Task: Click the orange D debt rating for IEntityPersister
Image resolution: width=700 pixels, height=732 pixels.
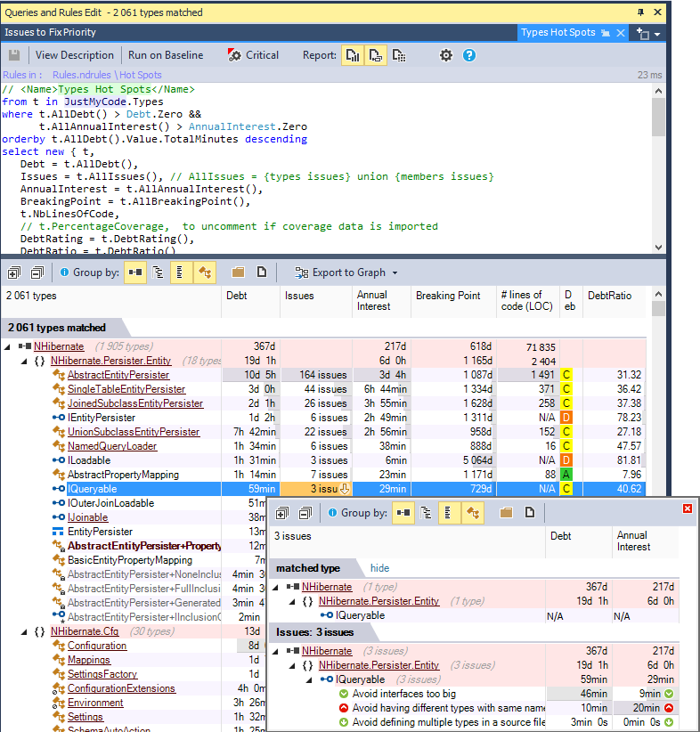Action: 566,418
